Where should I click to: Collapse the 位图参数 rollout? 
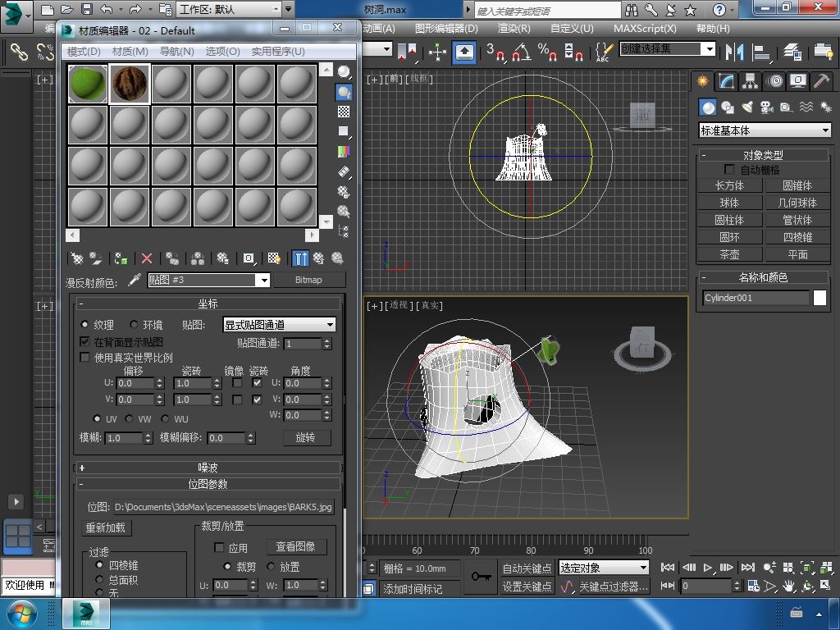click(208, 484)
